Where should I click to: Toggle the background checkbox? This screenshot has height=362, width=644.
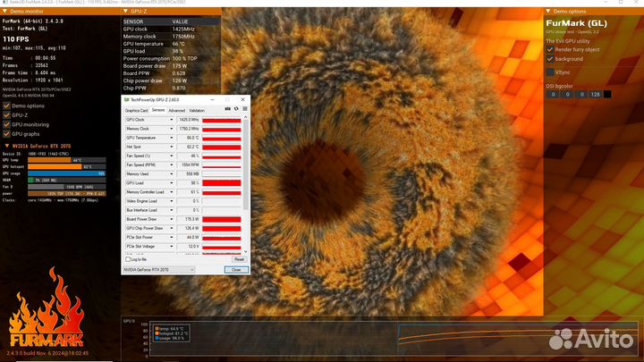coord(550,59)
